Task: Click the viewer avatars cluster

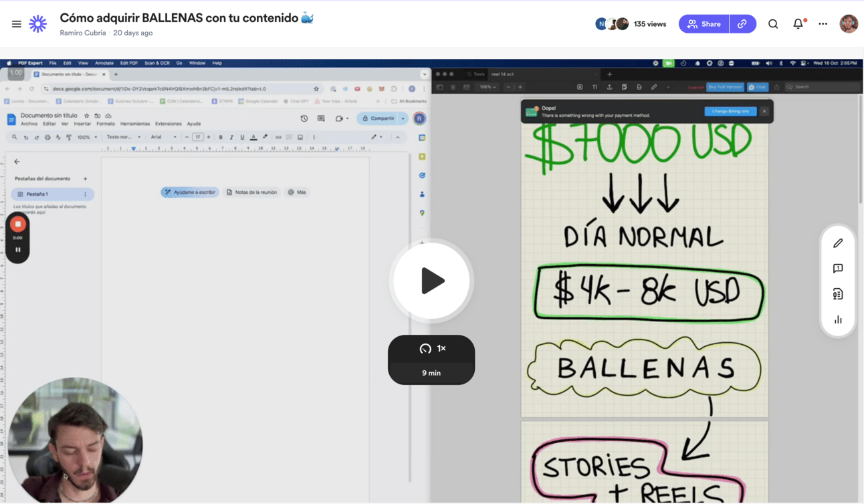Action: click(612, 24)
